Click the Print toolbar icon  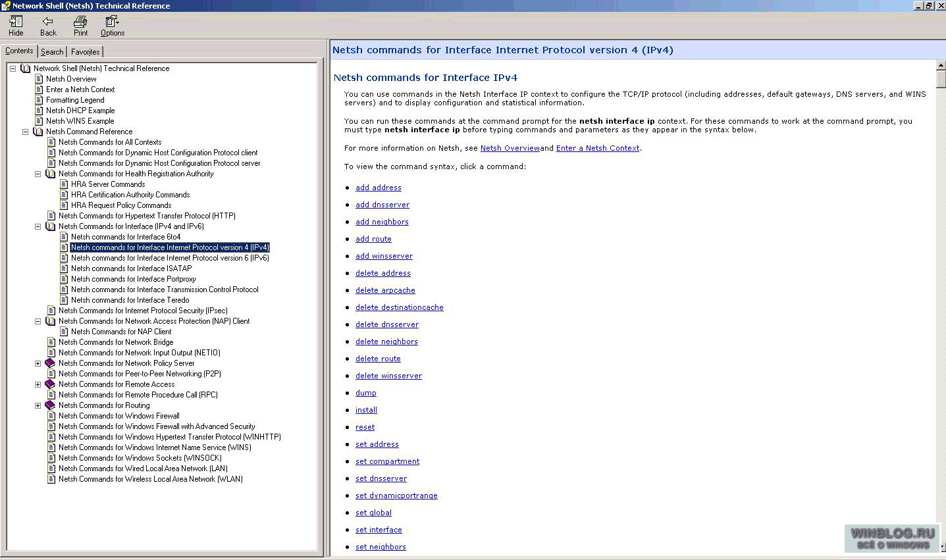pyautogui.click(x=80, y=22)
